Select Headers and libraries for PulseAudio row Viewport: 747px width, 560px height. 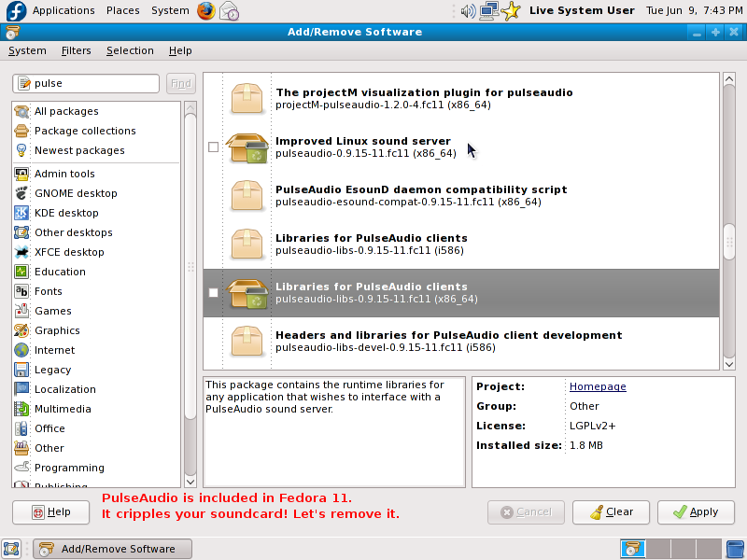click(461, 342)
